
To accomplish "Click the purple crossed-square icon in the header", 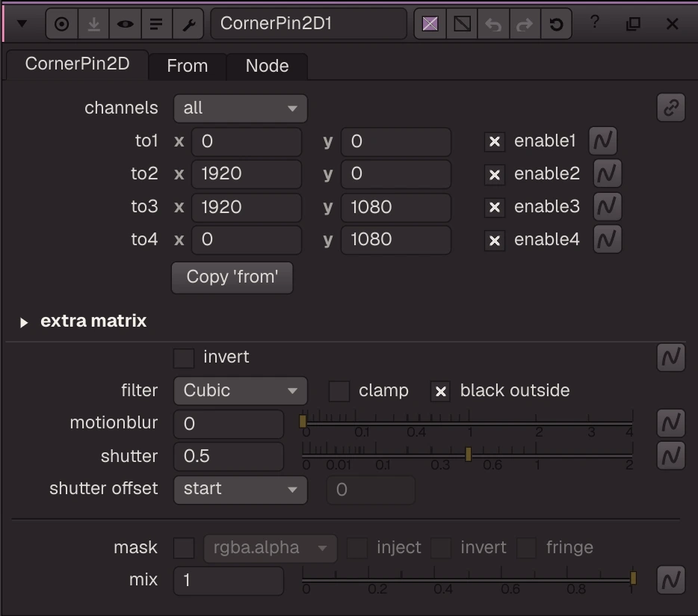I will [430, 24].
